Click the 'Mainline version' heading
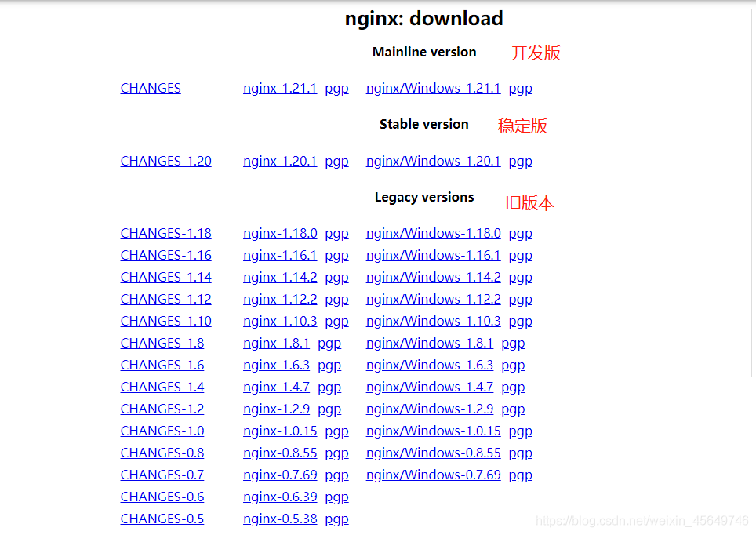Image resolution: width=756 pixels, height=535 pixels. (x=424, y=52)
